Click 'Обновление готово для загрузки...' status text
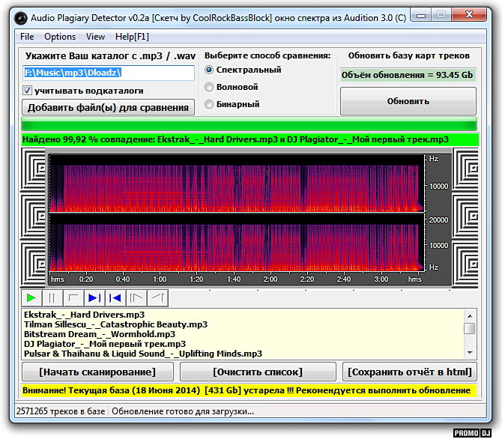Image resolution: width=502 pixels, height=448 pixels. (183, 411)
